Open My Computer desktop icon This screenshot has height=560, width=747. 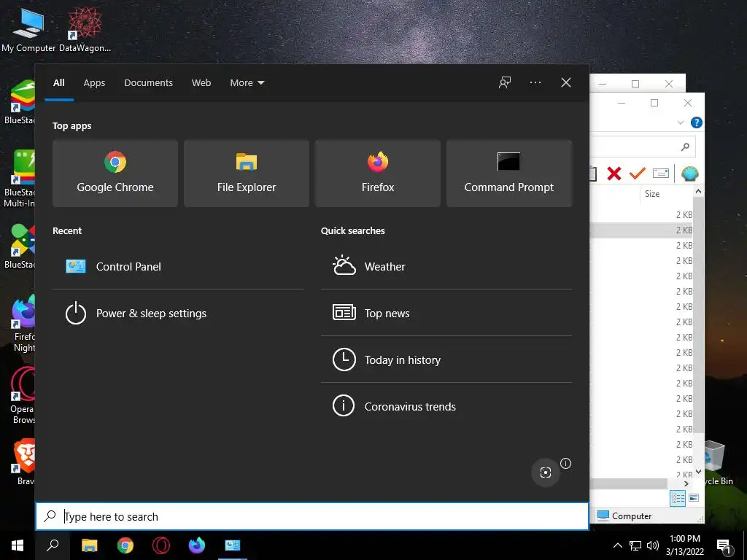28,28
